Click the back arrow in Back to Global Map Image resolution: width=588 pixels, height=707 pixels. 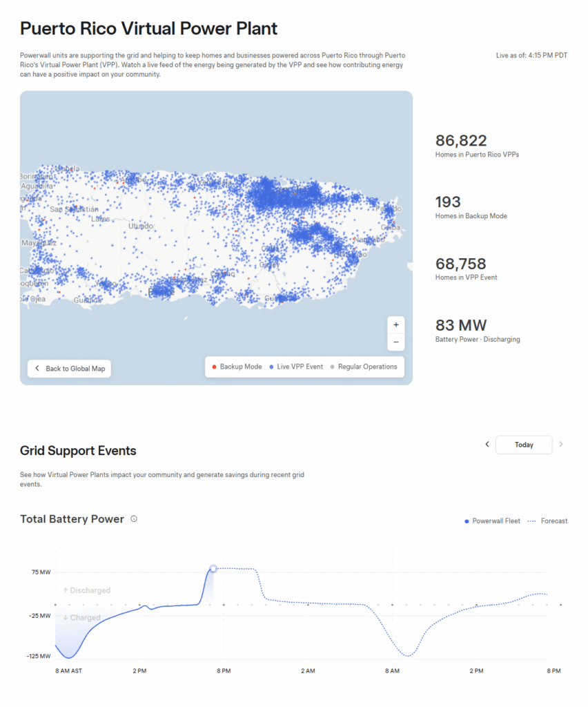click(37, 369)
